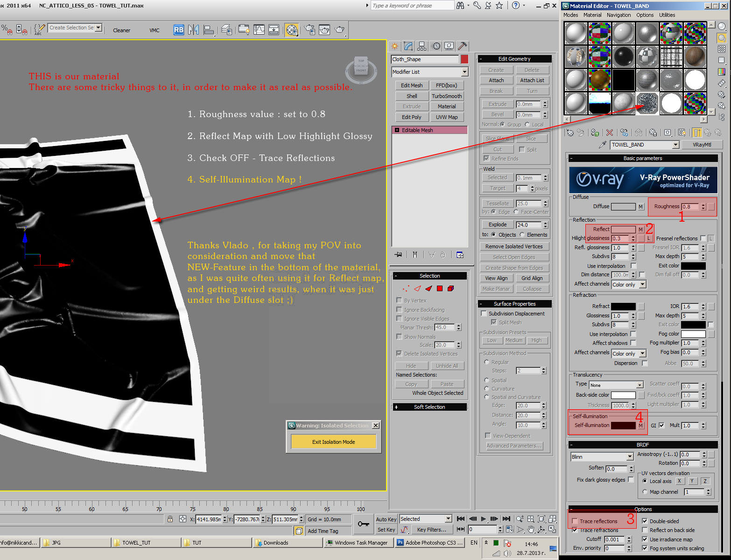Open Modes menu in Material Editor
The image size is (731, 560).
[570, 15]
